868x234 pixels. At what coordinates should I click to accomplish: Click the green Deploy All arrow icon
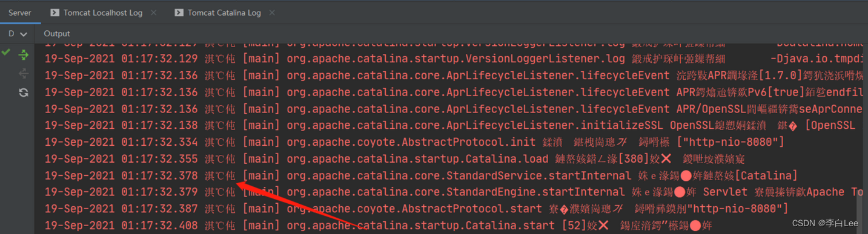(24, 55)
